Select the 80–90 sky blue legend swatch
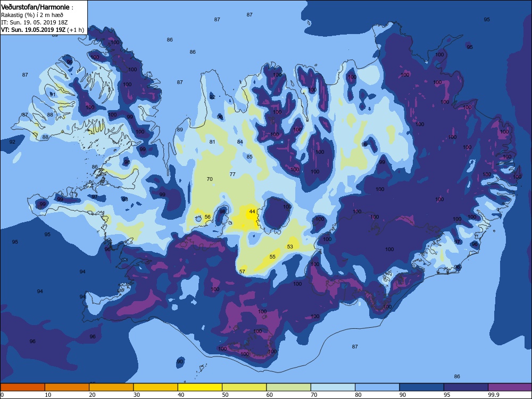532x399 pixels. tap(377, 387)
